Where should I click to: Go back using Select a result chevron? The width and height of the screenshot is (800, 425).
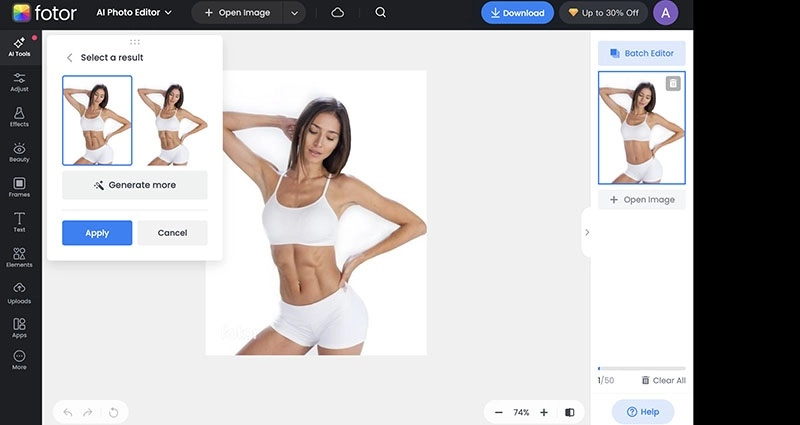69,58
